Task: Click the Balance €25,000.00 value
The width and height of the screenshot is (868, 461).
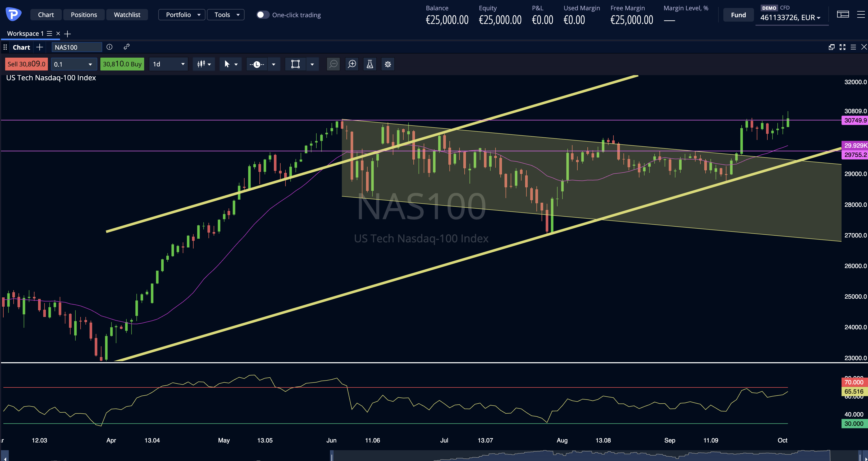Action: [447, 20]
